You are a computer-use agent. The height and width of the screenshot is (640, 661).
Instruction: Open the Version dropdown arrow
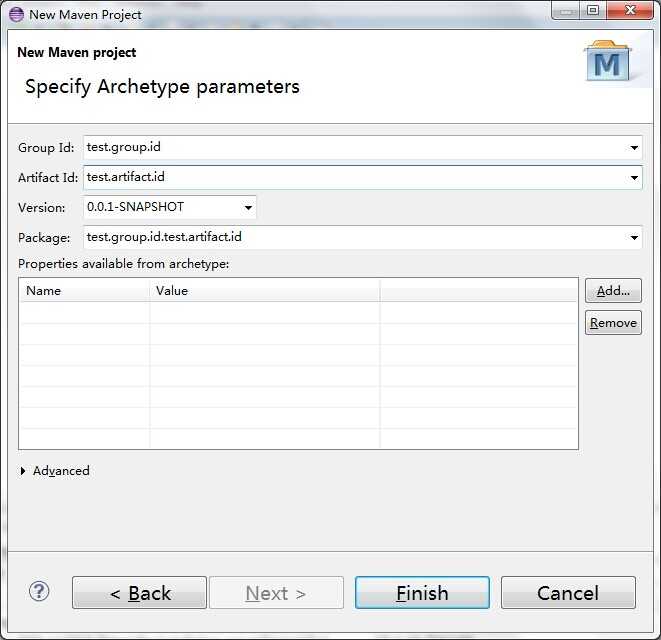248,207
